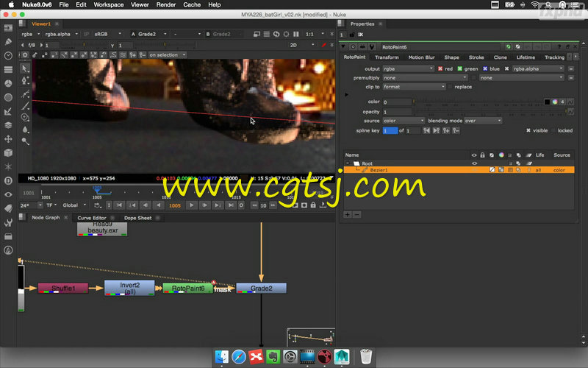Enable the locked checkbox
Screen dimensions: 588x368
tap(553, 131)
